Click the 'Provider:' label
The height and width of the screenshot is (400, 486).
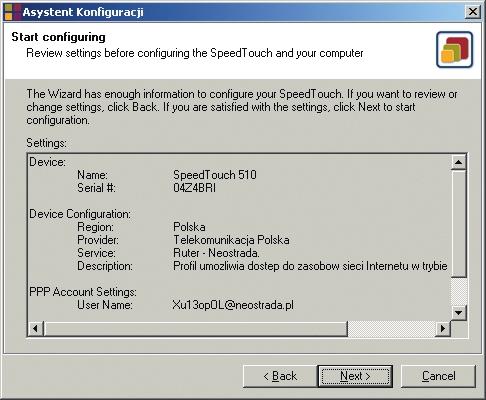click(x=98, y=240)
